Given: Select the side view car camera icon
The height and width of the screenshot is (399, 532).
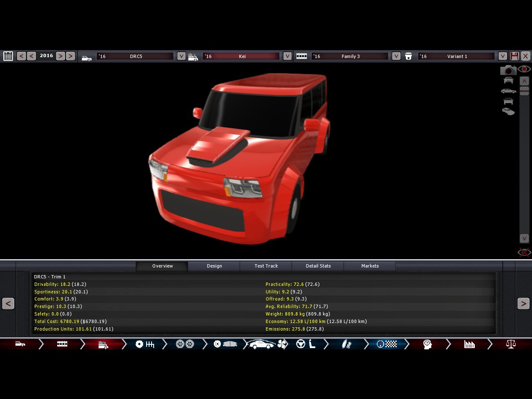Looking at the screenshot, I should [x=508, y=91].
